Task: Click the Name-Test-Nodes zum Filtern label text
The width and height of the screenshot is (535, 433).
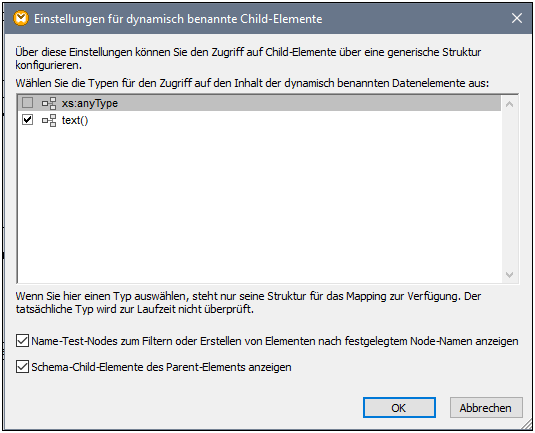Action: coord(275,341)
